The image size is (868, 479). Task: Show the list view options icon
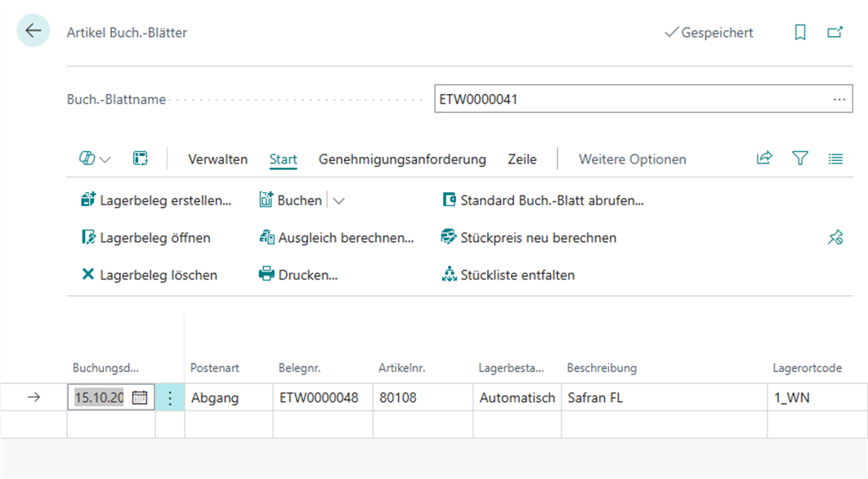point(835,159)
